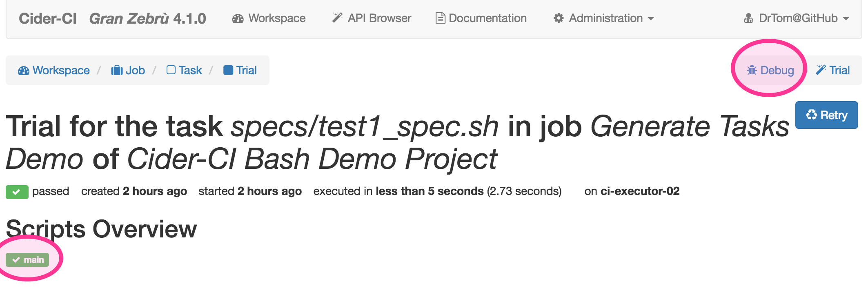Screen dimensions: 868x288
Task: Click the Debug bug icon
Action: click(752, 70)
